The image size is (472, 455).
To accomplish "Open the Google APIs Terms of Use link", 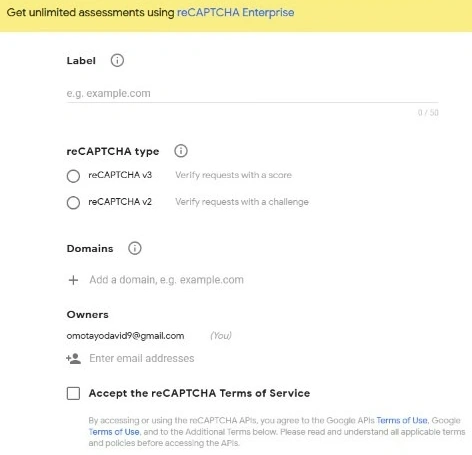I will [x=402, y=420].
